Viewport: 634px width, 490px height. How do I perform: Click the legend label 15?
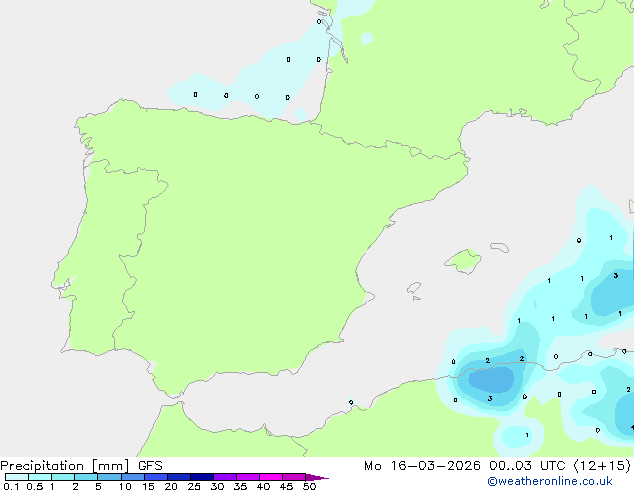(148, 486)
